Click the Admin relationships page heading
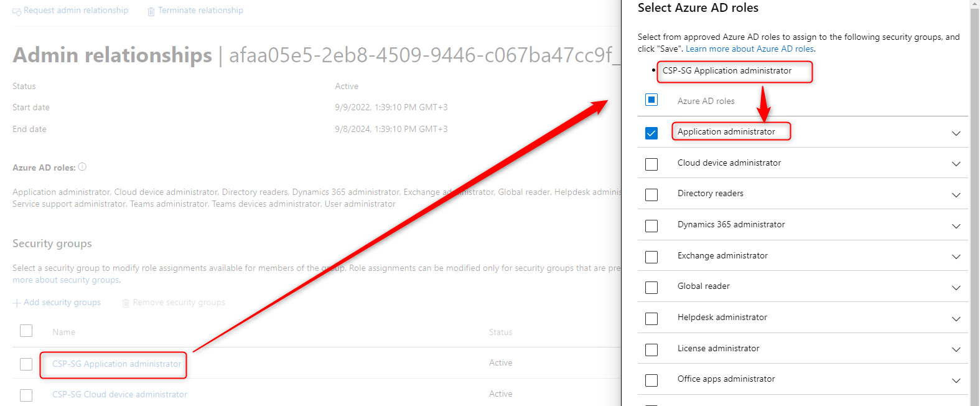The width and height of the screenshot is (980, 406). (113, 55)
